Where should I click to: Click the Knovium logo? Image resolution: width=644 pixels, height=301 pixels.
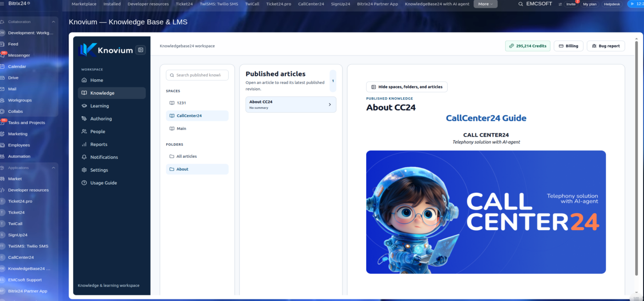[x=106, y=50]
